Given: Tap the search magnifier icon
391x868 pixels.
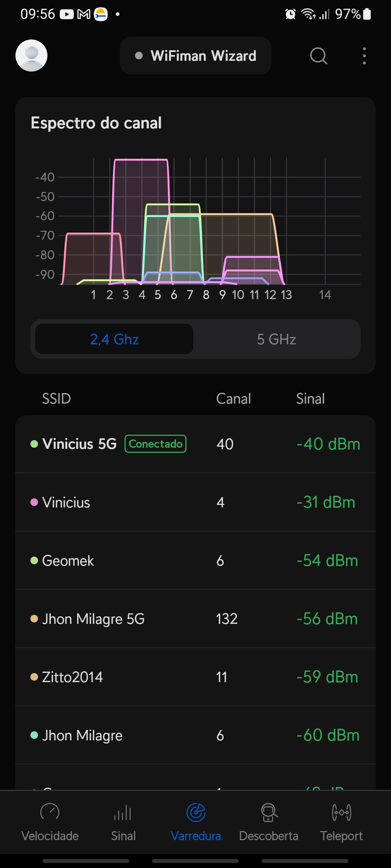Looking at the screenshot, I should (x=319, y=56).
